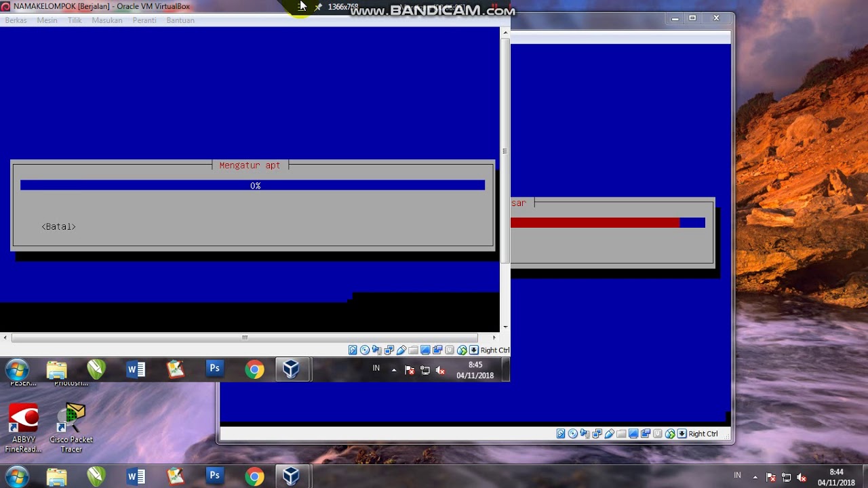The height and width of the screenshot is (488, 868).
Task: Click hard disk indicator in background VM status bar
Action: pos(561,434)
